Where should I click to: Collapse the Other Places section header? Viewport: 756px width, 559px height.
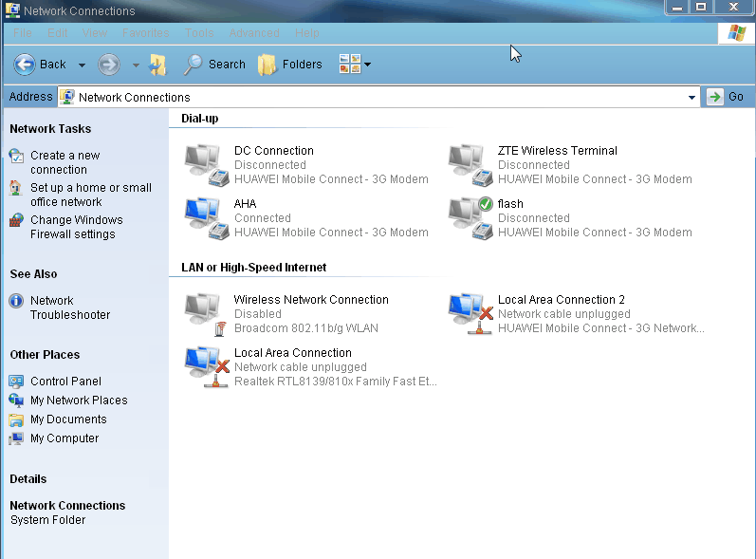[45, 355]
